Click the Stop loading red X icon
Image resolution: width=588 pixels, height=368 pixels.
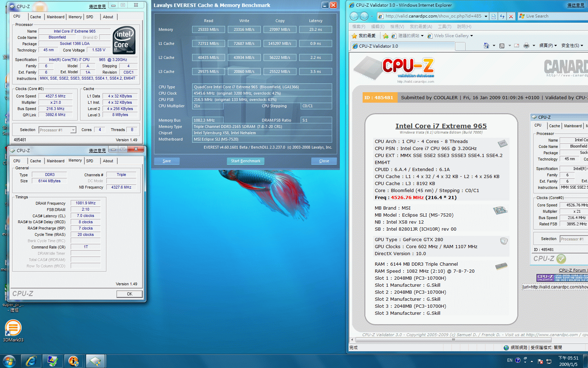tap(511, 16)
